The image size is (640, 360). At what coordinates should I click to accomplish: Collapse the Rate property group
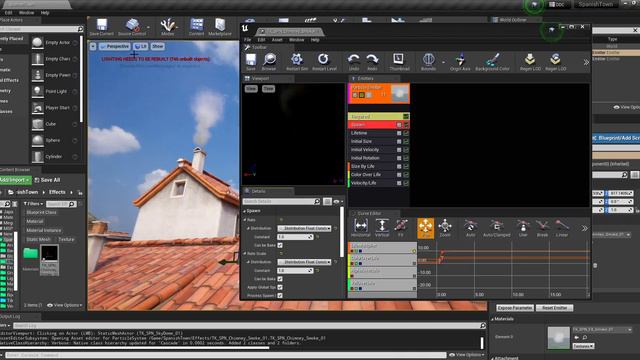coord(245,220)
